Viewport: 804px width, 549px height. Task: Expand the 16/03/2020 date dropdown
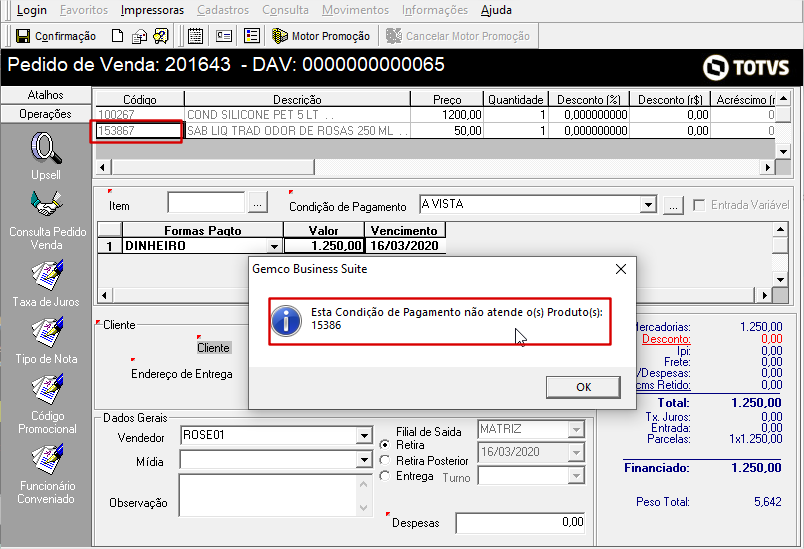[576, 452]
